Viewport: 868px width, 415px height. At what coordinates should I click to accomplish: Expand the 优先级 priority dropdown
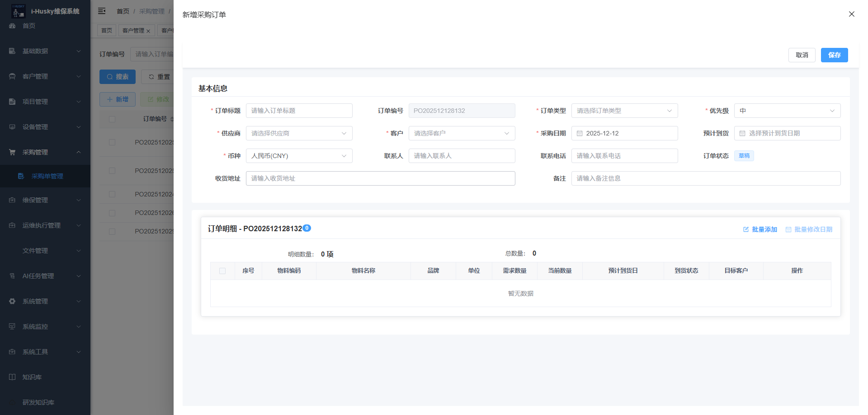[787, 111]
